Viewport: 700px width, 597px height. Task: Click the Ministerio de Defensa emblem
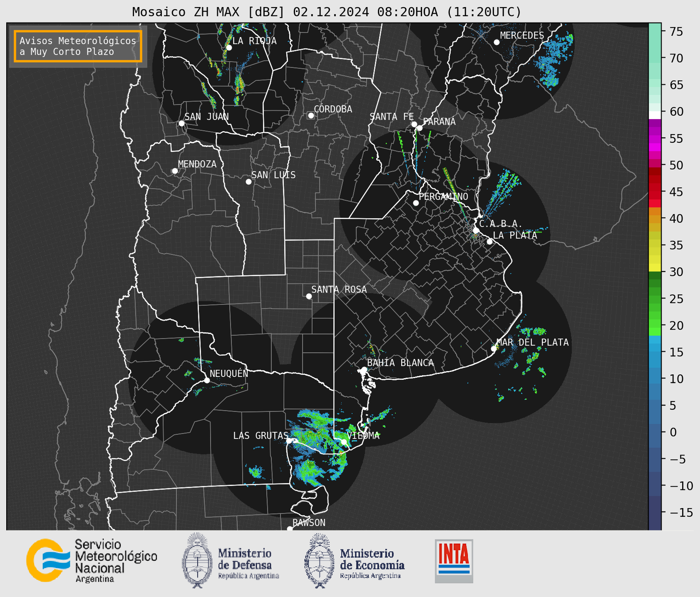197,560
